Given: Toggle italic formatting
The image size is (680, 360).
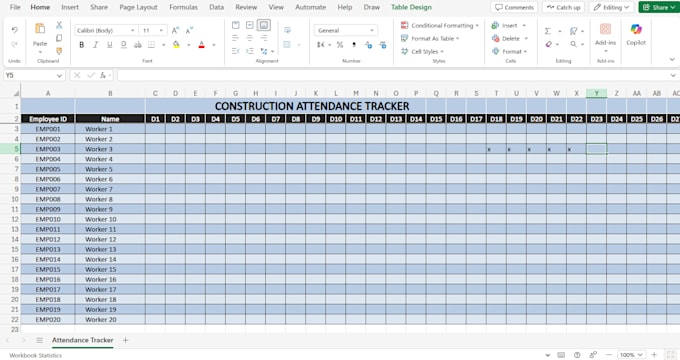Looking at the screenshot, I should click(95, 45).
